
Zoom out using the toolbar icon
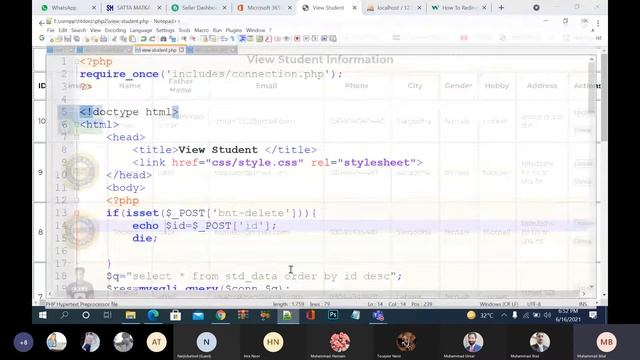pyautogui.click(x=193, y=39)
